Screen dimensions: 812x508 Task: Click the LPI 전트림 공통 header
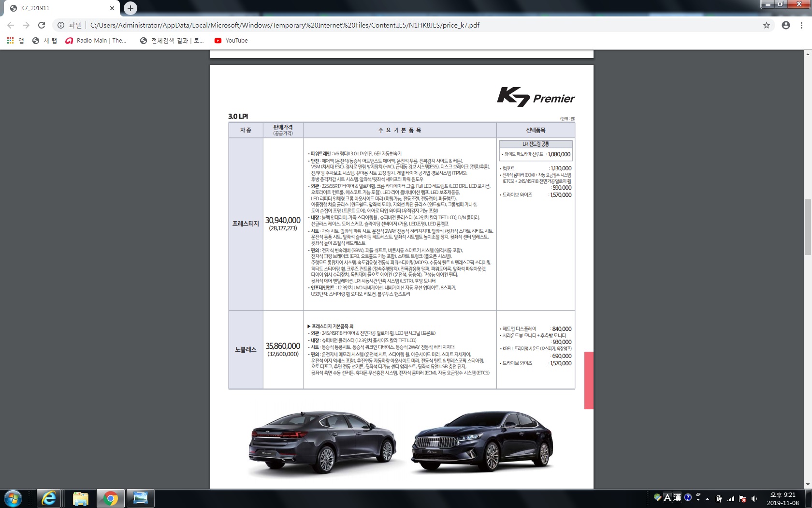pyautogui.click(x=536, y=144)
